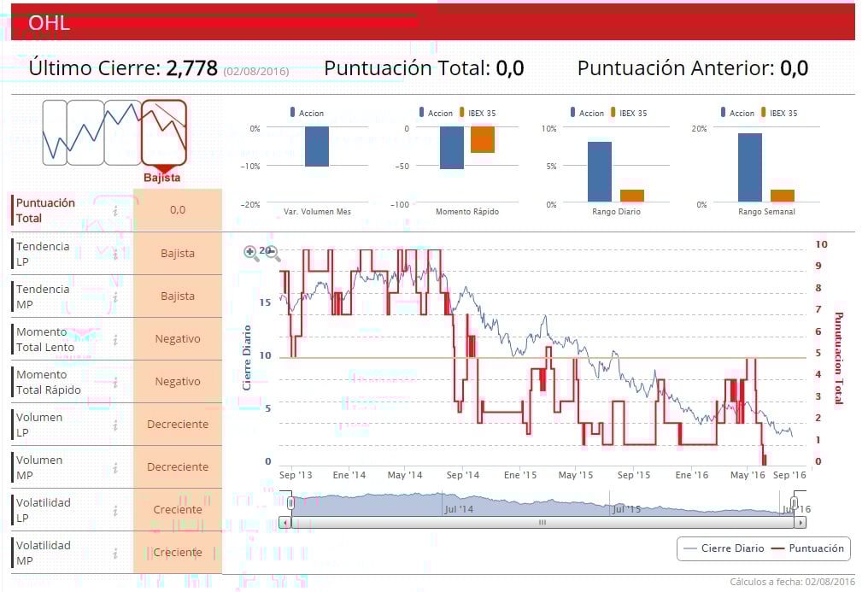Image resolution: width=868 pixels, height=592 pixels.
Task: Toggle Cierre Diario series in legend
Action: click(724, 548)
